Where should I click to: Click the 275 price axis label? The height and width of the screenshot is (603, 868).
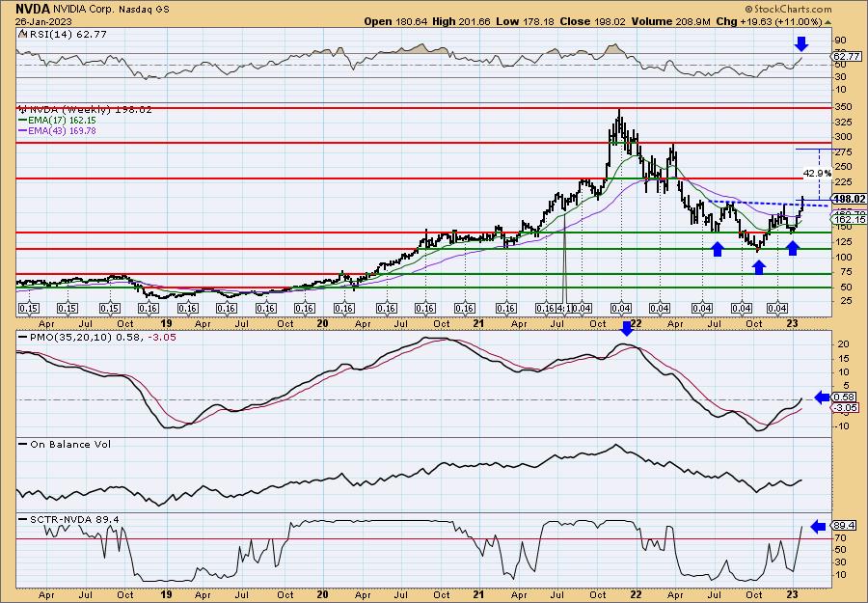[x=842, y=151]
